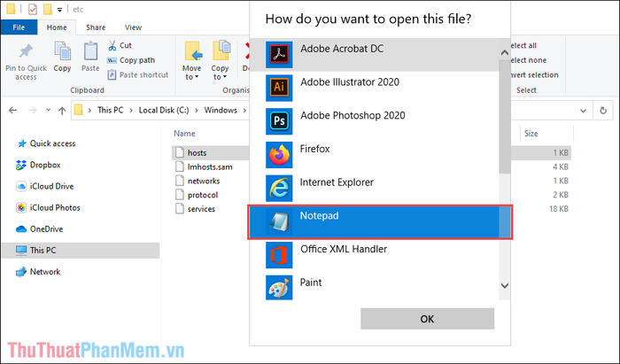
Task: Switch to the Home tab
Action: tap(57, 27)
